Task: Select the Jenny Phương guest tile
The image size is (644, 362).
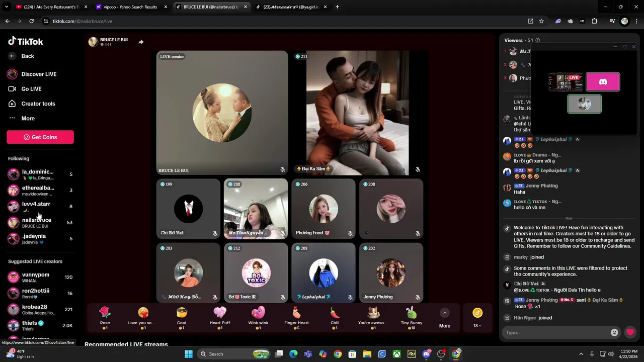Action: pos(391,273)
